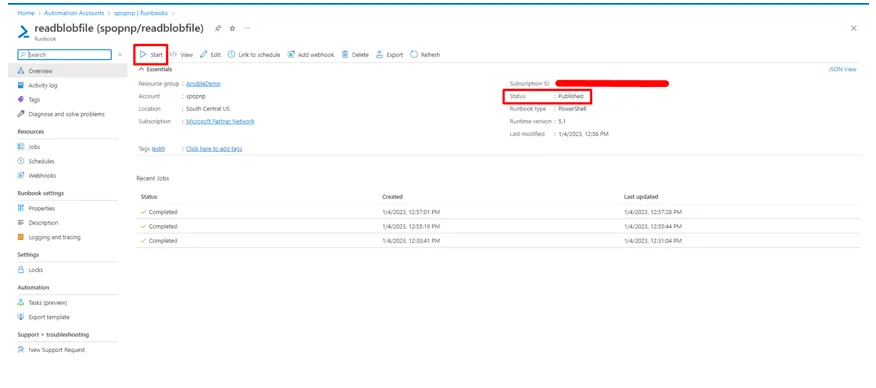Edit the runbook with pencil icon
The height and width of the screenshot is (388, 876).
pyautogui.click(x=211, y=55)
